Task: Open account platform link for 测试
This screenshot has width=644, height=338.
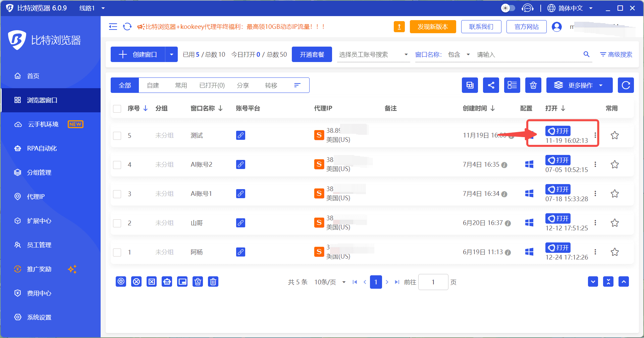Action: tap(240, 135)
